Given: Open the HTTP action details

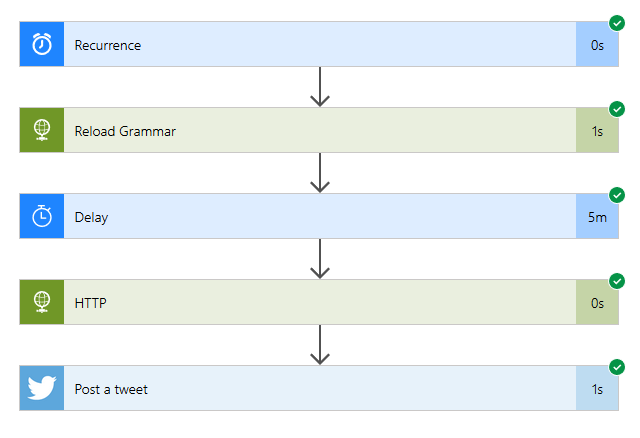Looking at the screenshot, I should click(319, 302).
